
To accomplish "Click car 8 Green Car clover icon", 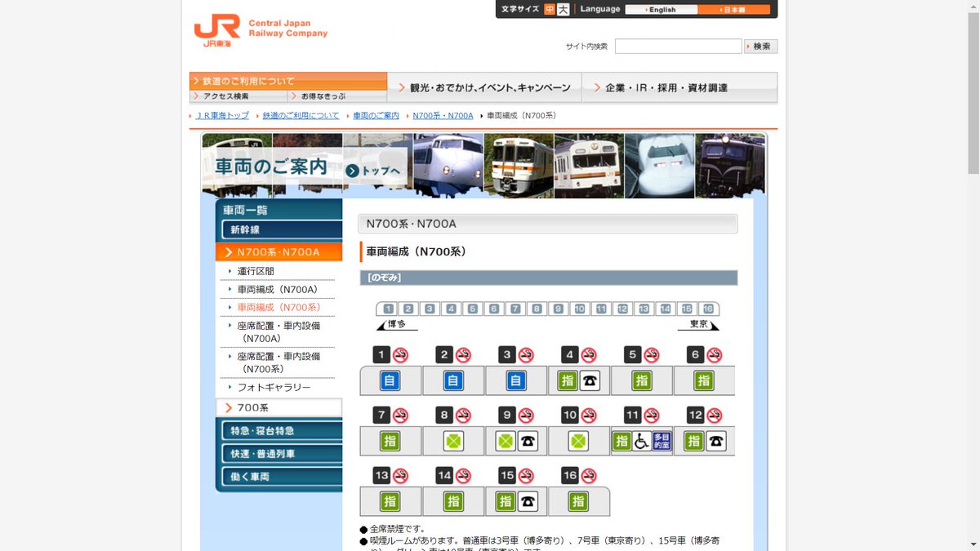I will (x=453, y=441).
